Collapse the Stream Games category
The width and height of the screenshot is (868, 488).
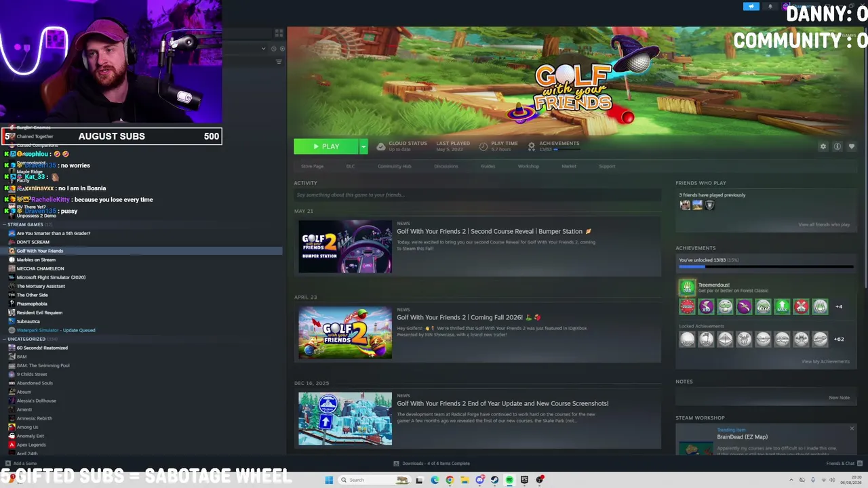pos(5,224)
